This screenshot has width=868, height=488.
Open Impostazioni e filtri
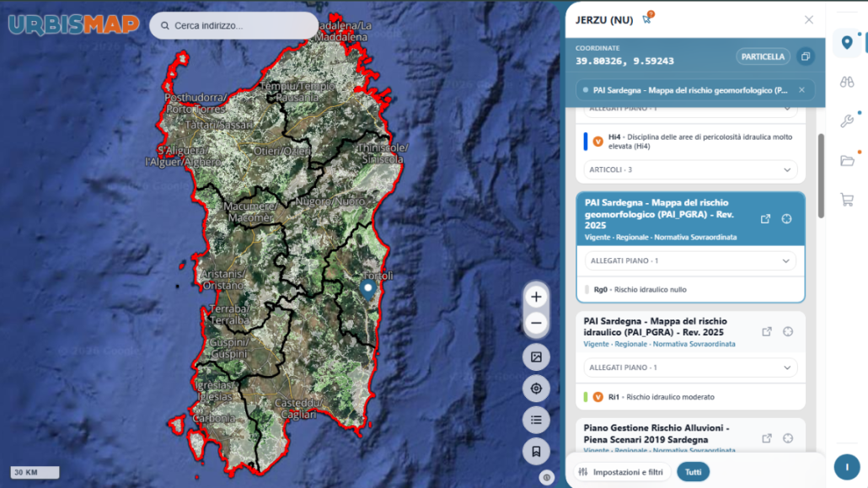pos(622,472)
